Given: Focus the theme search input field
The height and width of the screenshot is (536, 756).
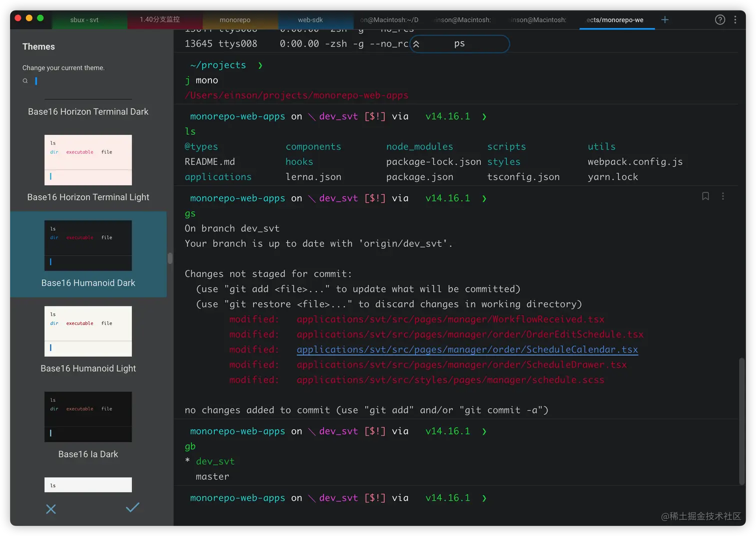Looking at the screenshot, I should click(x=95, y=81).
